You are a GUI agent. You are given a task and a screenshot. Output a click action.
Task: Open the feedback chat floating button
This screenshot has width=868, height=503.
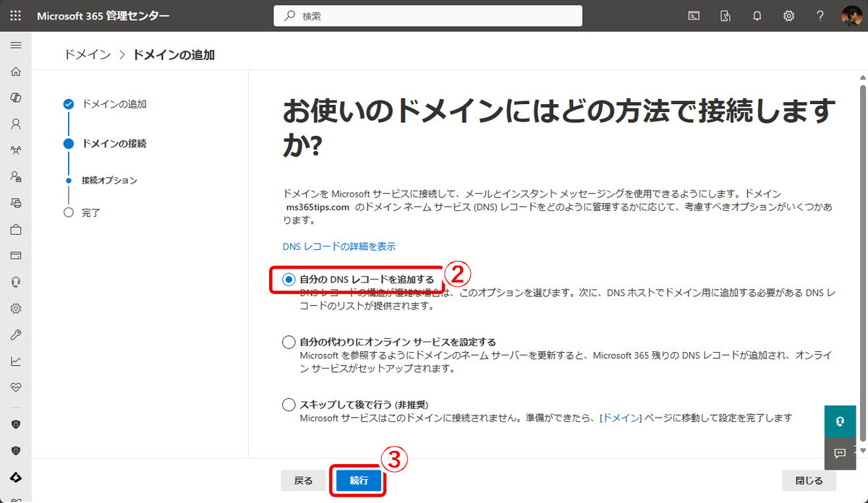[840, 453]
